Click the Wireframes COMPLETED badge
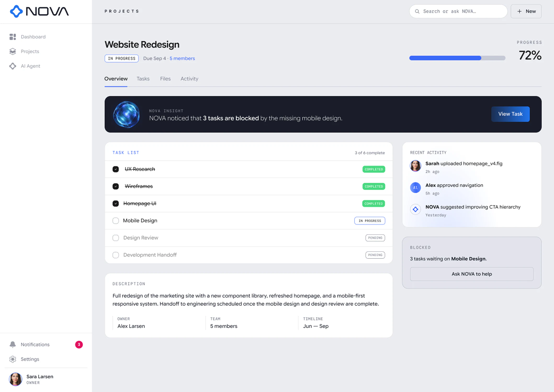The height and width of the screenshot is (392, 554). [x=374, y=186]
